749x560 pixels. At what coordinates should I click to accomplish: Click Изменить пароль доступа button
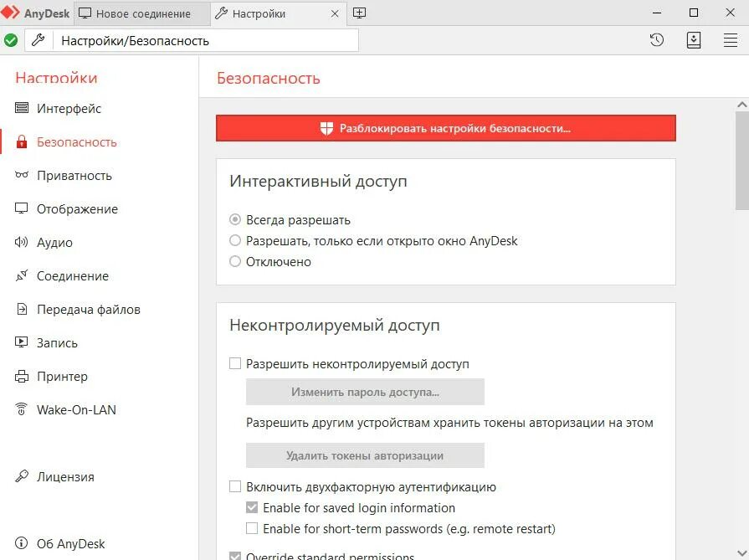click(x=365, y=392)
